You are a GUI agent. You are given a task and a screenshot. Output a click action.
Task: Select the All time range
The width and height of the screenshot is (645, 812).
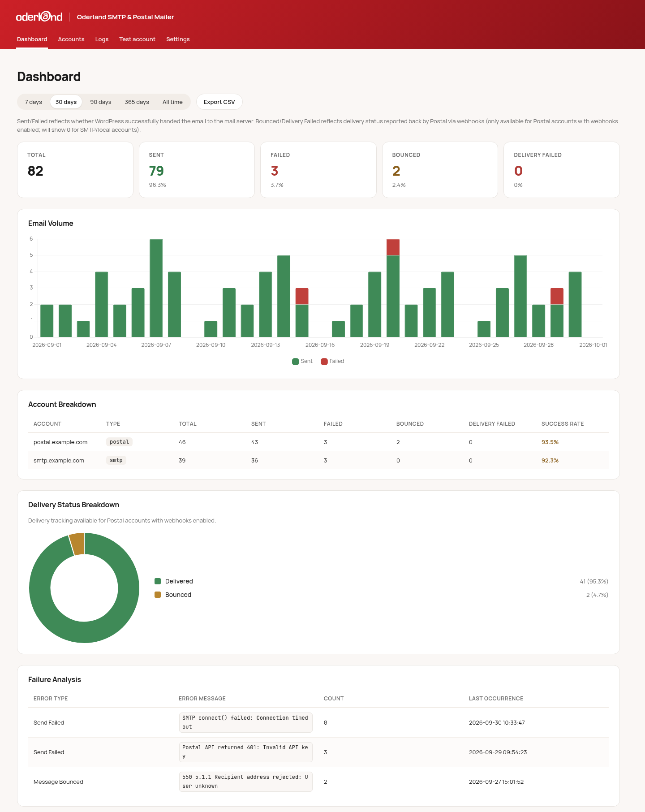click(x=172, y=102)
